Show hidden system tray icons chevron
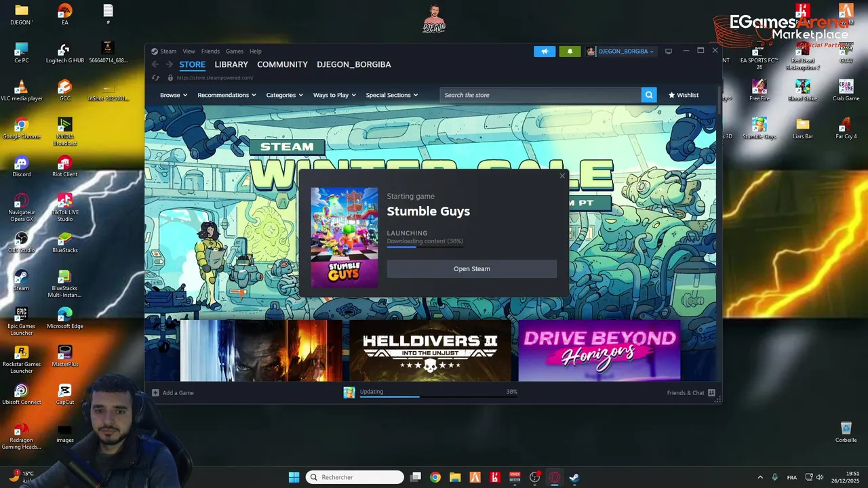Image resolution: width=868 pixels, height=488 pixels. point(760,477)
